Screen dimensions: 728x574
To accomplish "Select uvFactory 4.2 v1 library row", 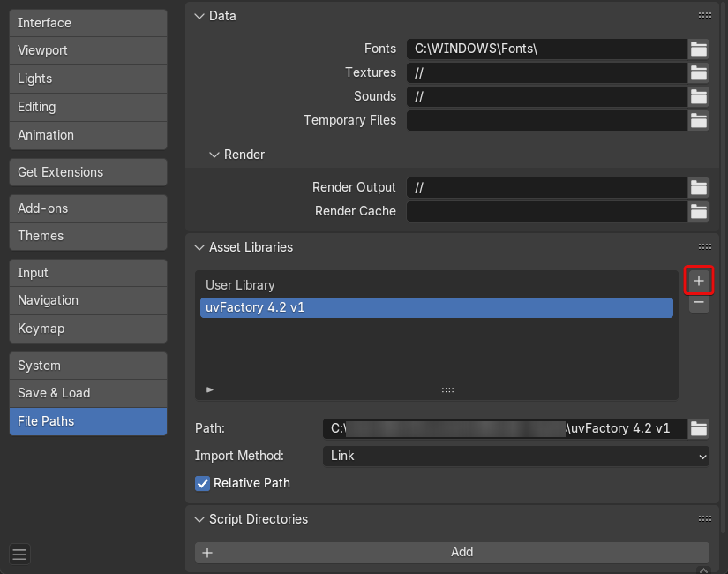I will click(437, 307).
